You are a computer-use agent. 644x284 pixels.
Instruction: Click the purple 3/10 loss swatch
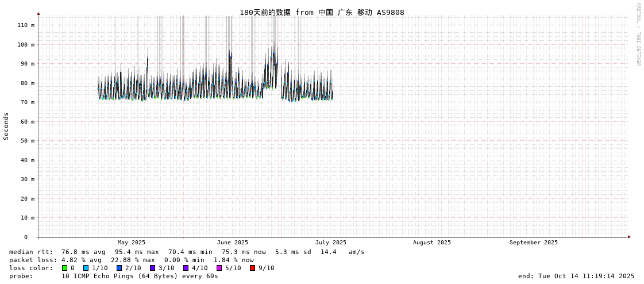(x=153, y=268)
